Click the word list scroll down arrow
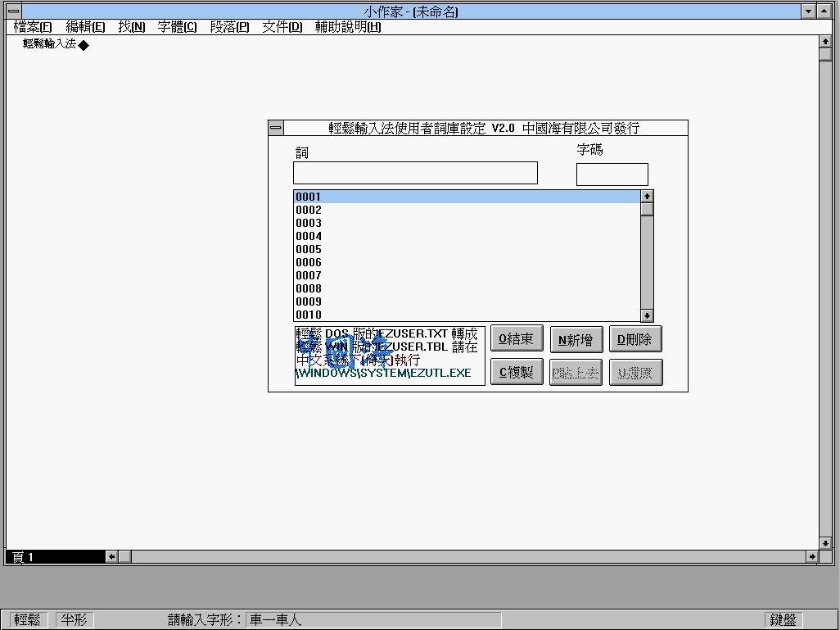The image size is (840, 630). click(x=647, y=315)
